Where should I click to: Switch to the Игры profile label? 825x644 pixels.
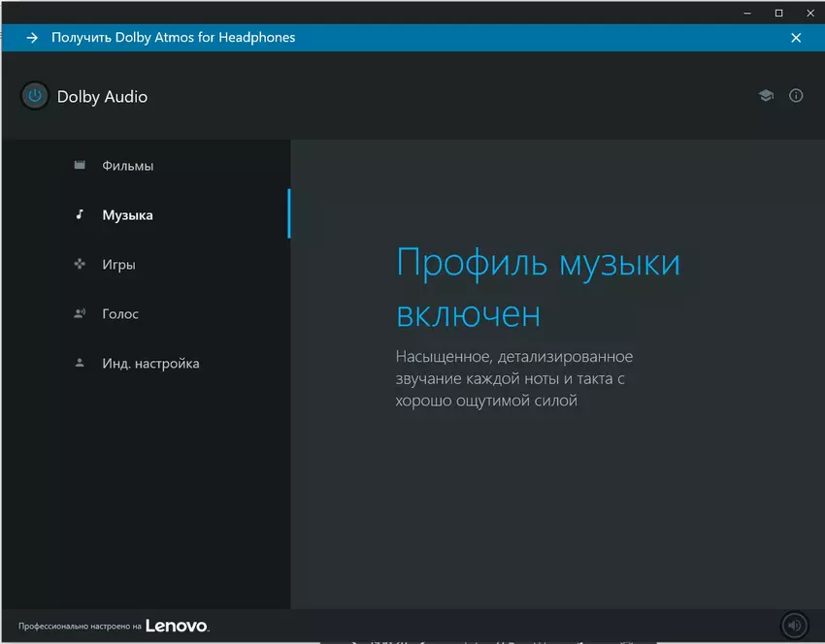click(118, 265)
